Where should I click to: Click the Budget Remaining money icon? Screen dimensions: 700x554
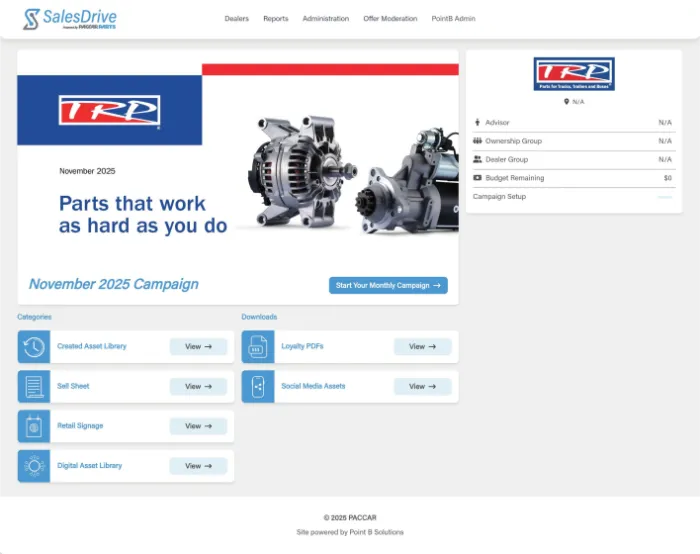click(x=477, y=178)
